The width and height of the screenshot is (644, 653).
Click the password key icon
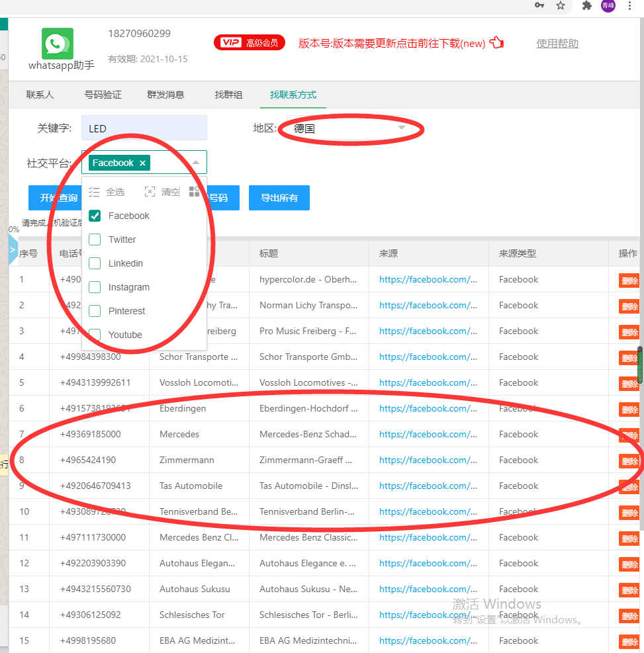point(539,6)
